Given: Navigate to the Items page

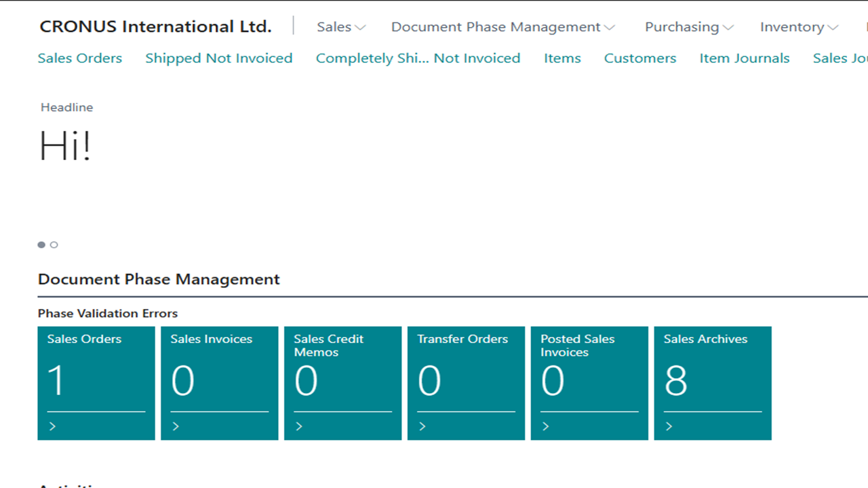Looking at the screenshot, I should (562, 58).
